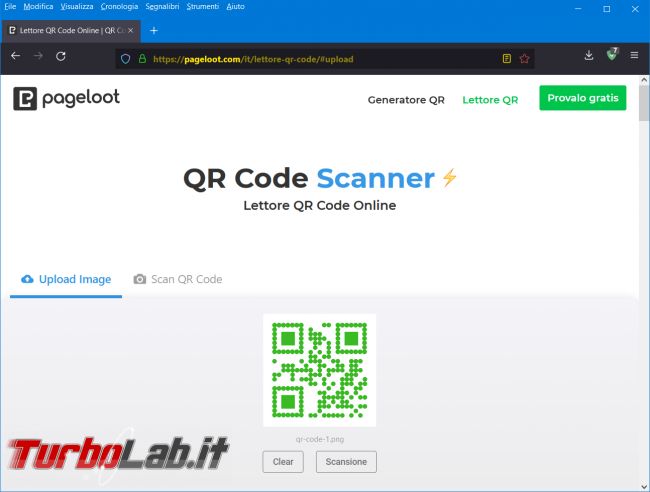This screenshot has width=650, height=492.
Task: Click the camera icon for Scan QR Code
Action: [x=140, y=279]
